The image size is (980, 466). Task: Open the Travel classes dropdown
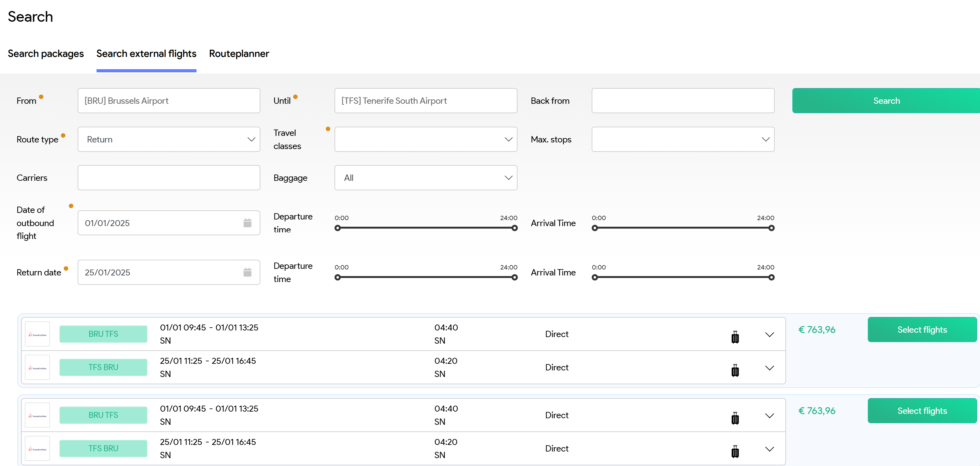click(x=425, y=139)
